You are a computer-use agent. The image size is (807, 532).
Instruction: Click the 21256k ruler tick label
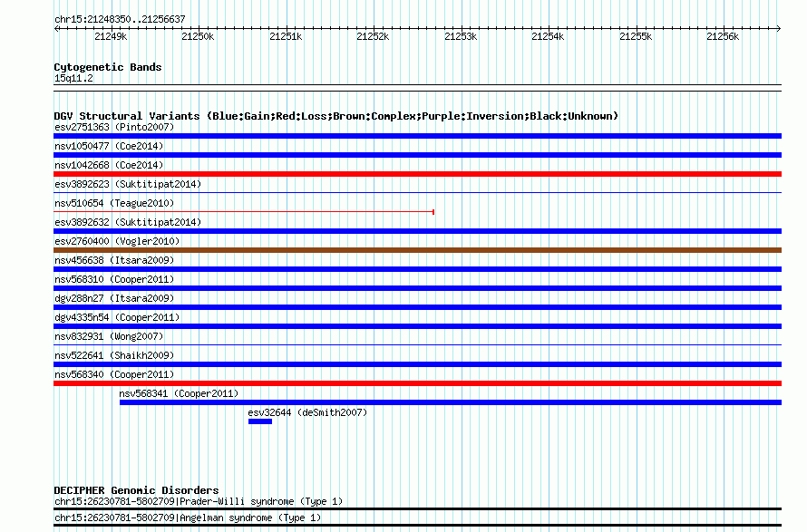(723, 36)
